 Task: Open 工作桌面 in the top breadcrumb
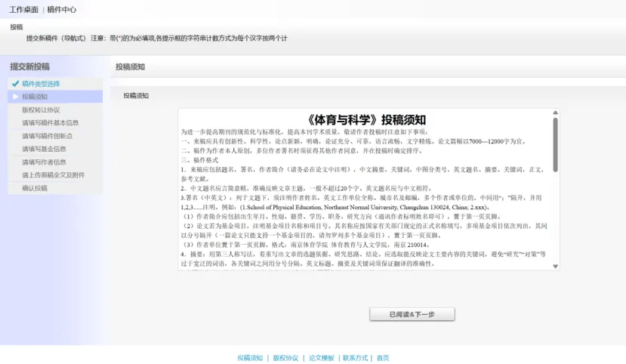[23, 10]
